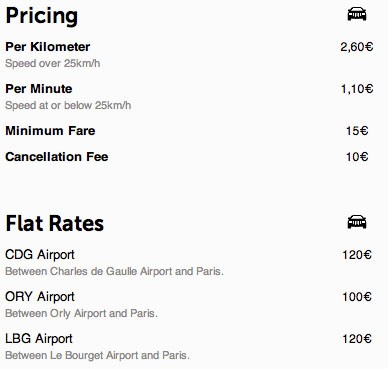Select the Cancellation Fee label
Screen dimensions: 388x369
(x=57, y=156)
